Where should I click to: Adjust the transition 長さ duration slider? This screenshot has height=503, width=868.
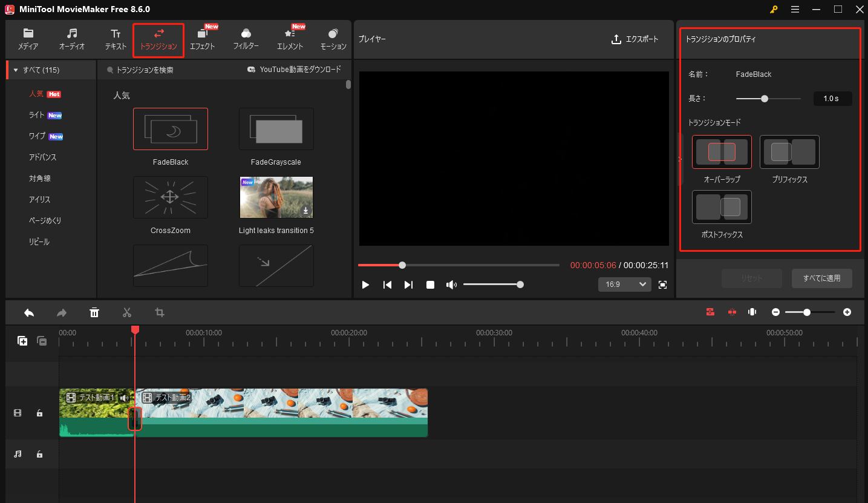pos(766,97)
